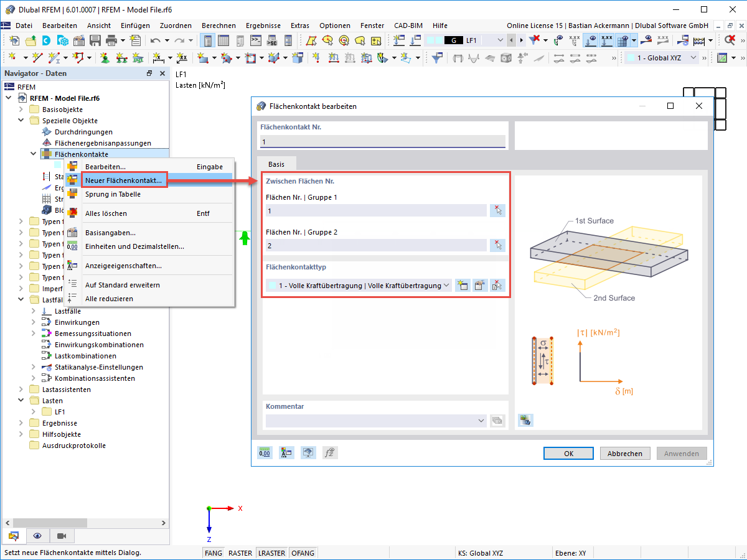Open the Flächenkontakttyp combo box
Screen dimensions: 747x560
coord(358,286)
